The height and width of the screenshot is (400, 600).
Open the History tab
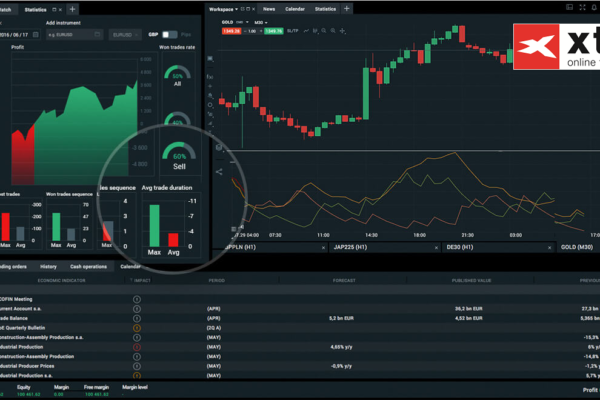[48, 267]
